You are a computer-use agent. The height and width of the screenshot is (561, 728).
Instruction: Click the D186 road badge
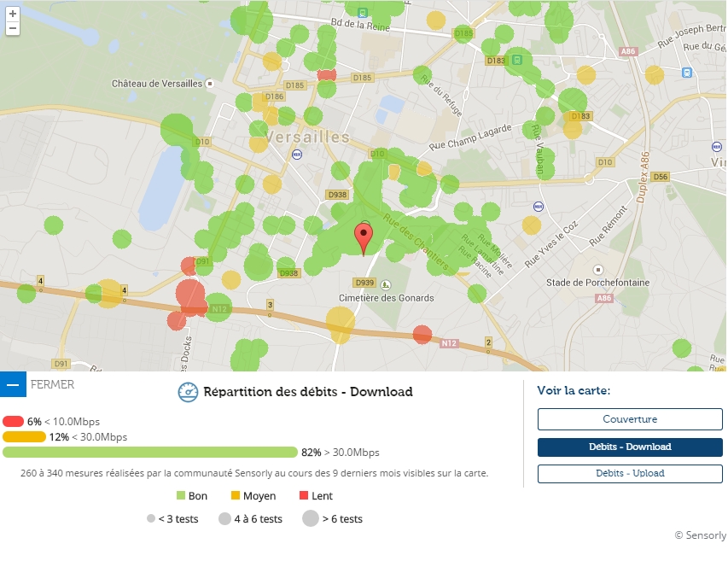[274, 96]
